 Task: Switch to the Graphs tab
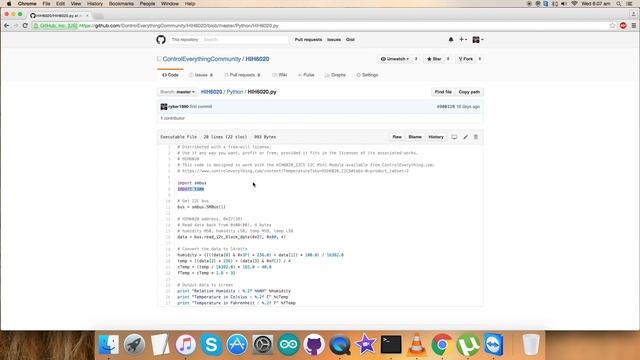coord(335,75)
